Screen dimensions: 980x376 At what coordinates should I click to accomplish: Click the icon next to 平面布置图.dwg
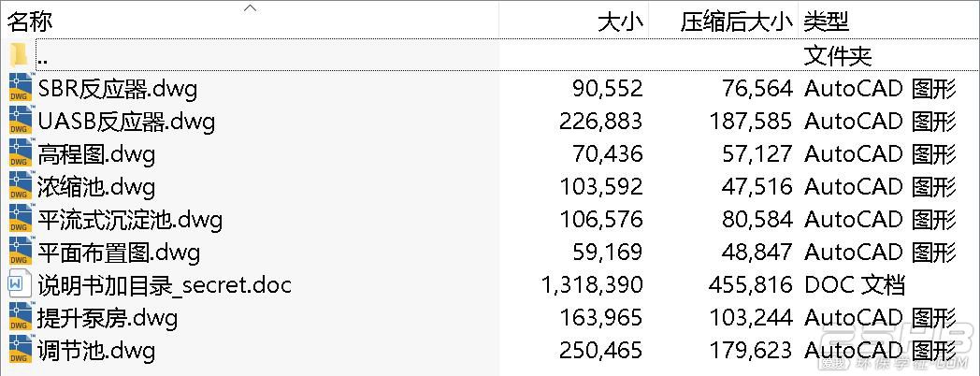coord(20,253)
